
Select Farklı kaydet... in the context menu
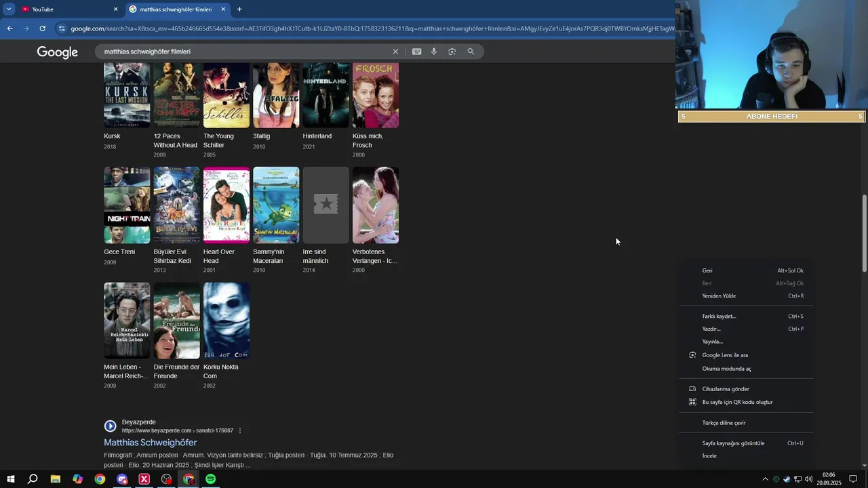point(746,317)
